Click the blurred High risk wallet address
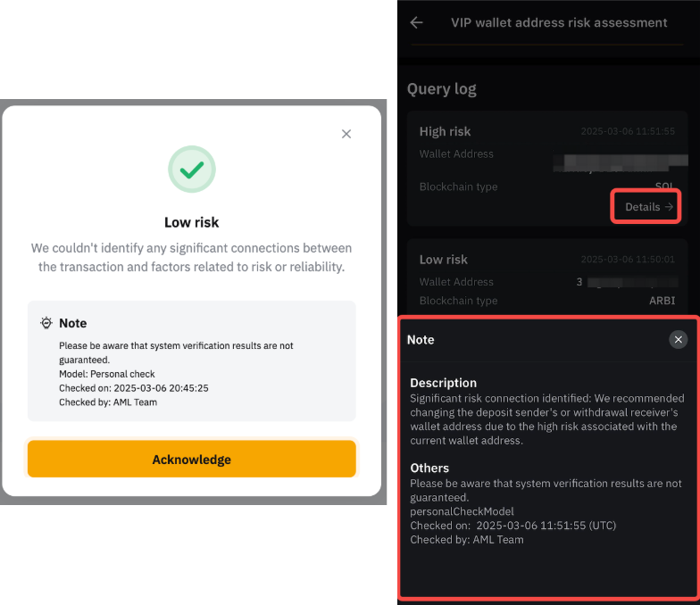The image size is (700, 605). (620, 163)
